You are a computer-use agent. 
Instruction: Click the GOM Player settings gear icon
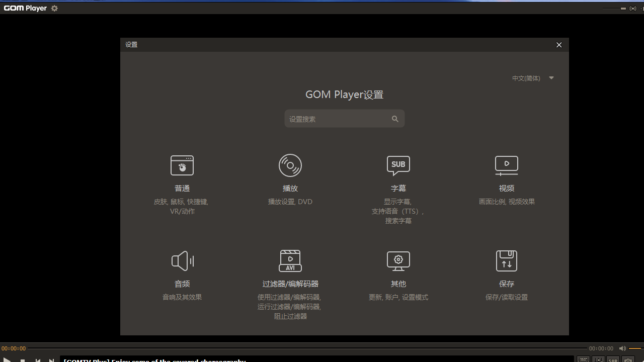click(54, 8)
